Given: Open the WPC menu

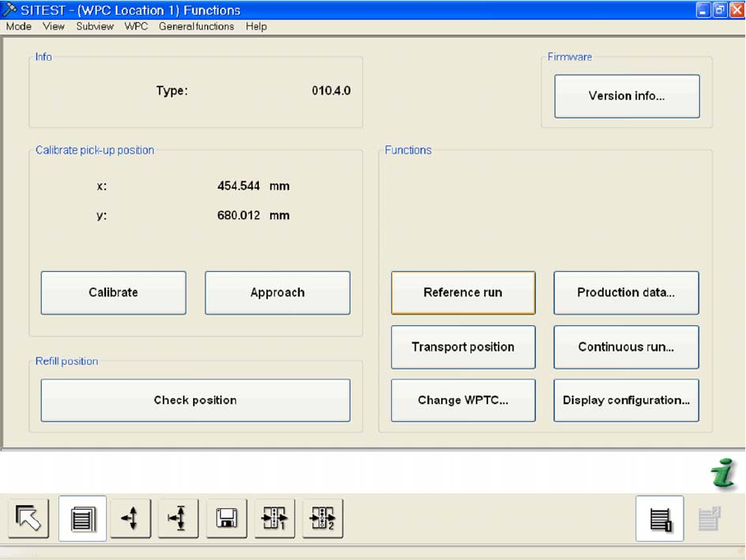Looking at the screenshot, I should point(136,26).
